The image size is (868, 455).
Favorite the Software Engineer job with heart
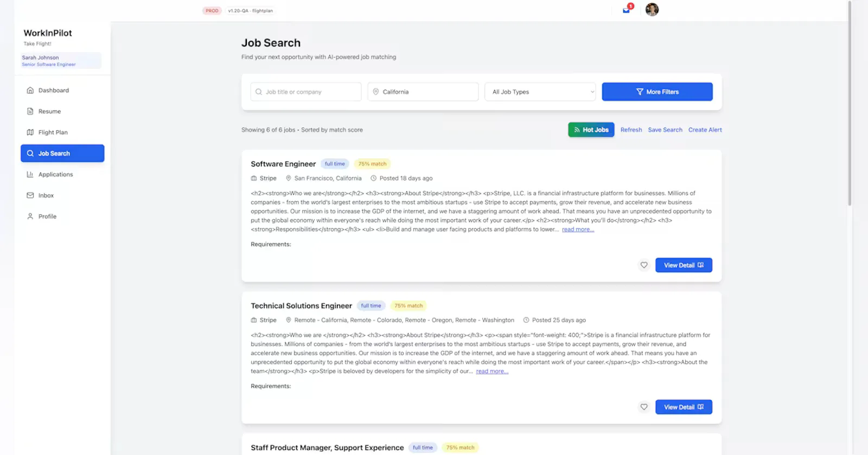pos(644,265)
